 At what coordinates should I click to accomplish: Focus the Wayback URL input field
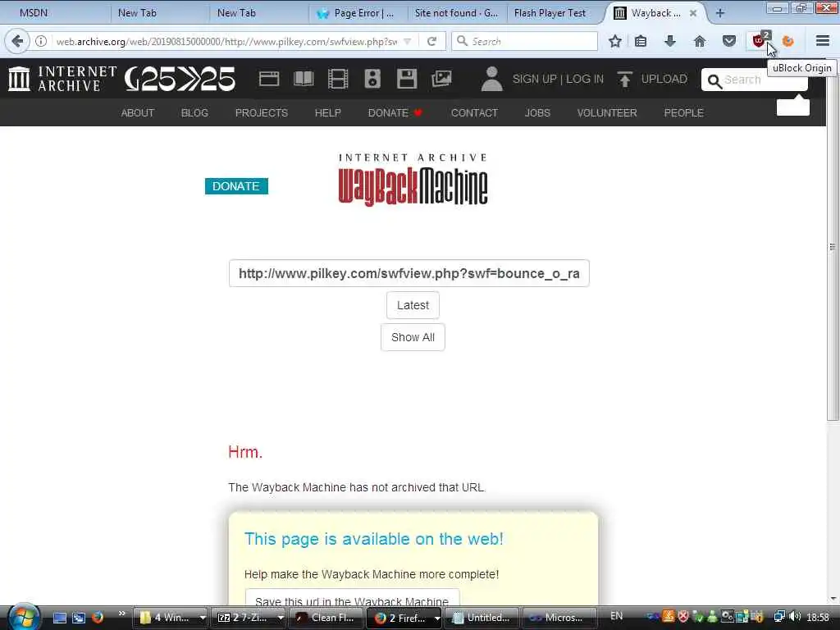pos(409,274)
